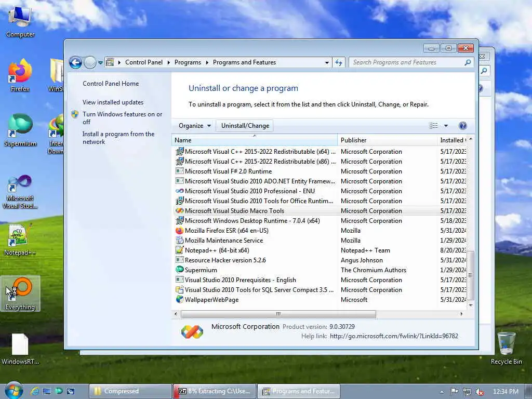Click the Action Center flag tray icon
Image resolution: width=532 pixels, height=399 pixels.
point(454,392)
